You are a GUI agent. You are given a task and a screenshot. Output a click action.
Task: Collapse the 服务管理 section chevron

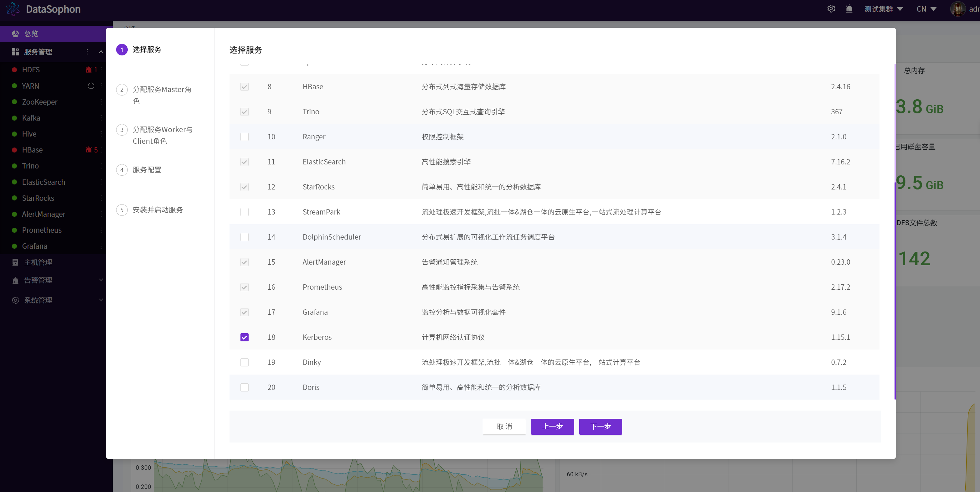[x=101, y=52]
